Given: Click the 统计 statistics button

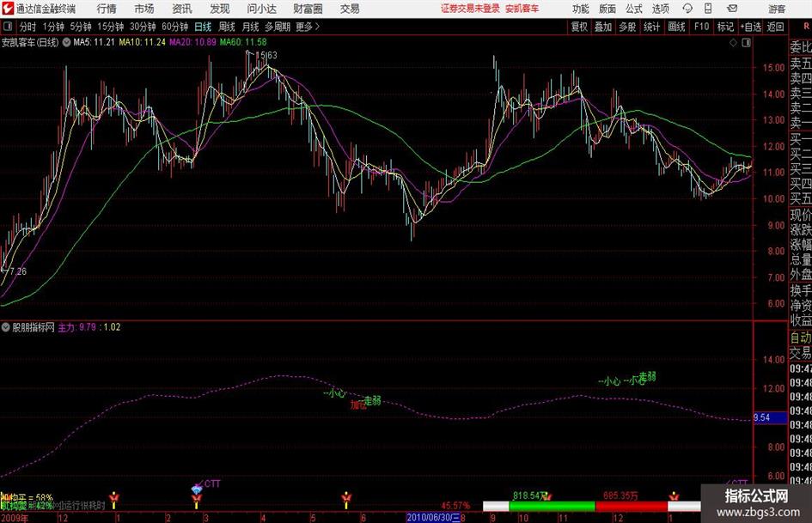Looking at the screenshot, I should coord(651,27).
